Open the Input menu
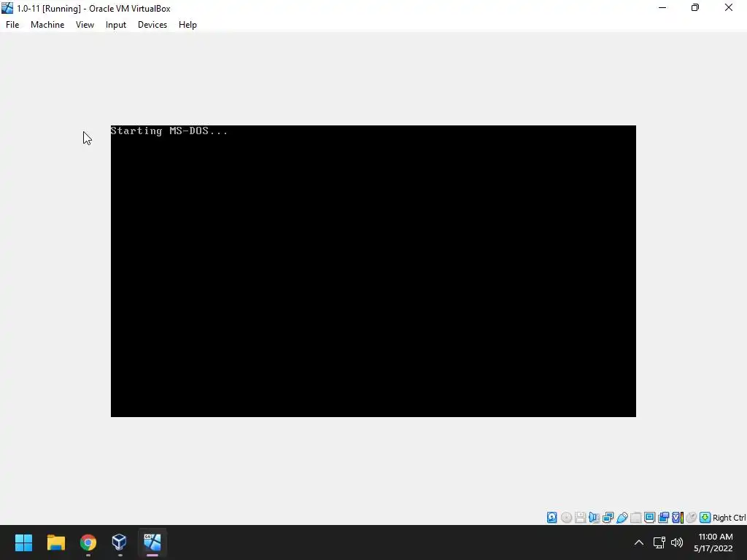 pyautogui.click(x=116, y=25)
